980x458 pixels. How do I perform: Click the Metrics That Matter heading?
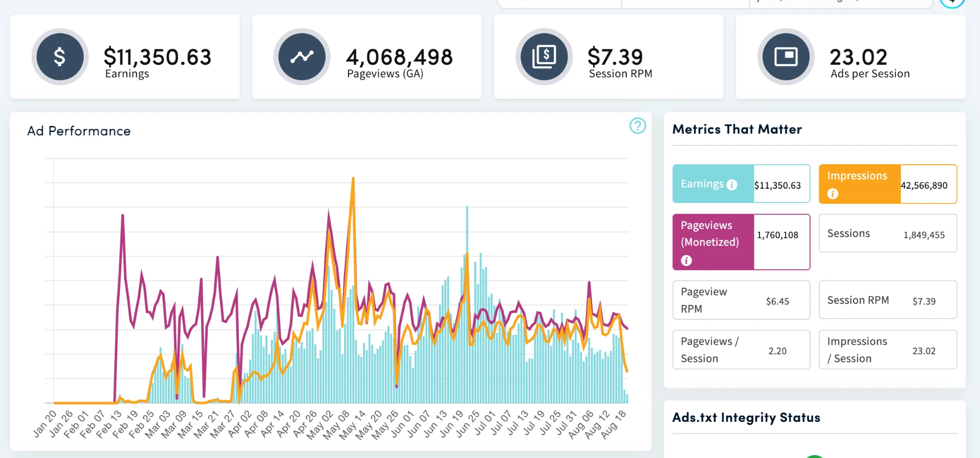(737, 129)
